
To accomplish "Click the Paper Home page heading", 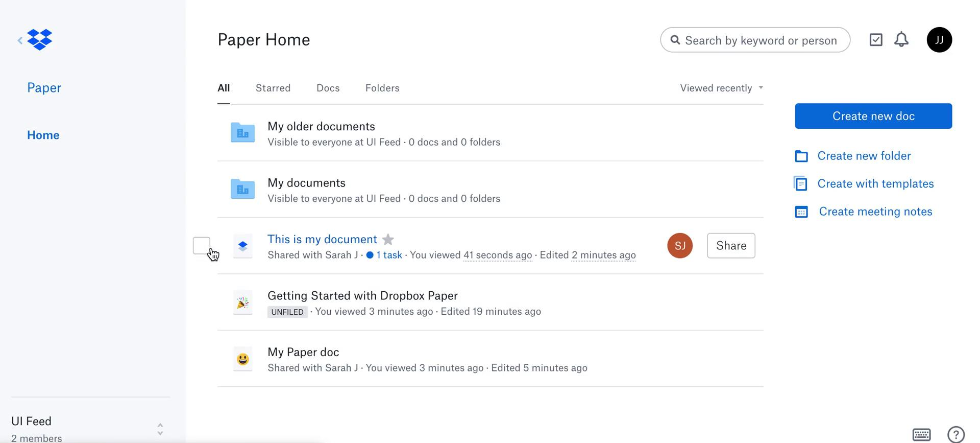I will click(x=264, y=40).
